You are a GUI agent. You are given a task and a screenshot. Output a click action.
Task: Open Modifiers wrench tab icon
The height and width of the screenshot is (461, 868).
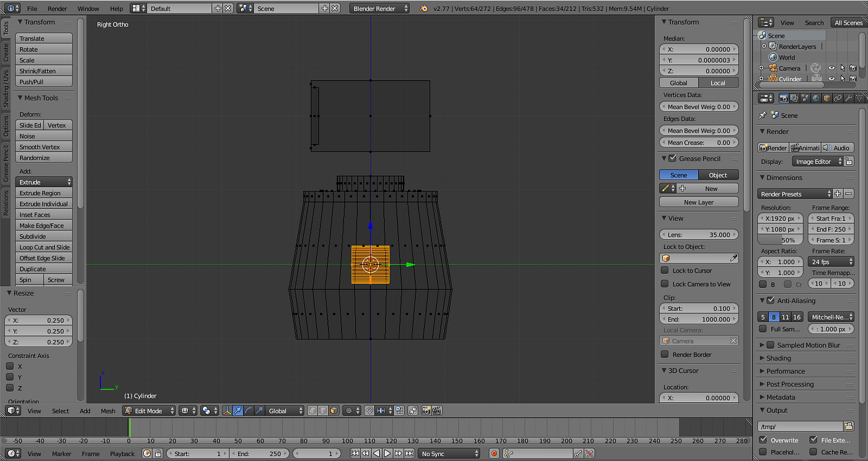849,98
